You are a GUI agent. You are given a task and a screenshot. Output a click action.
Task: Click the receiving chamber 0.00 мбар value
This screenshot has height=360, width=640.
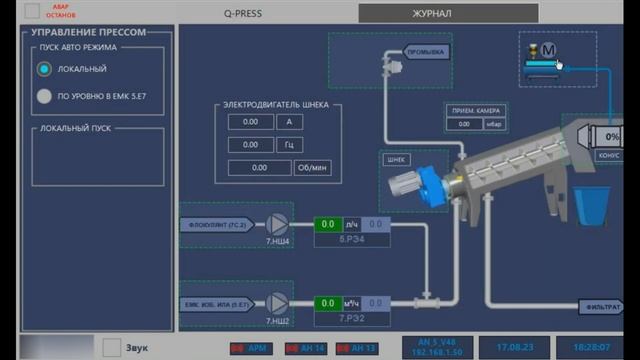click(464, 124)
